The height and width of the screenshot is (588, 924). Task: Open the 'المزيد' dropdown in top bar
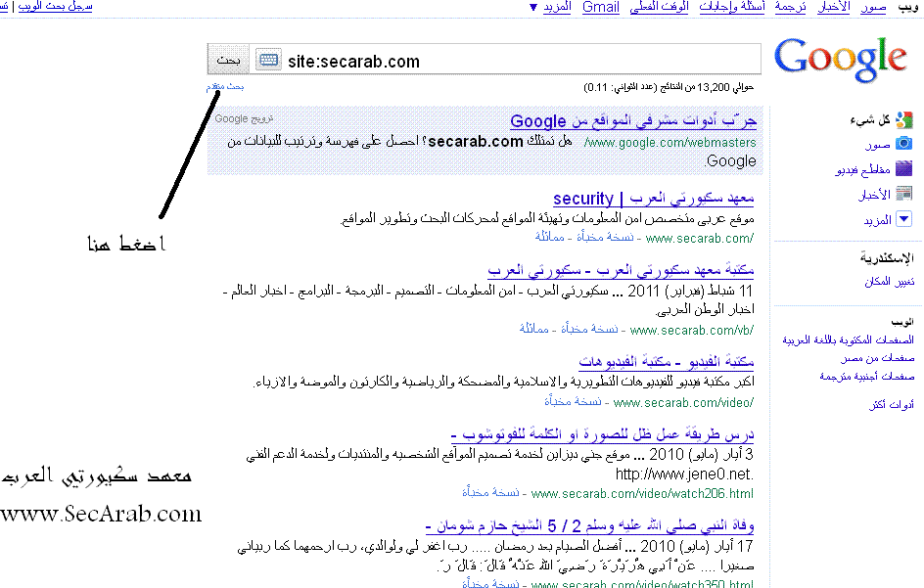point(551,7)
